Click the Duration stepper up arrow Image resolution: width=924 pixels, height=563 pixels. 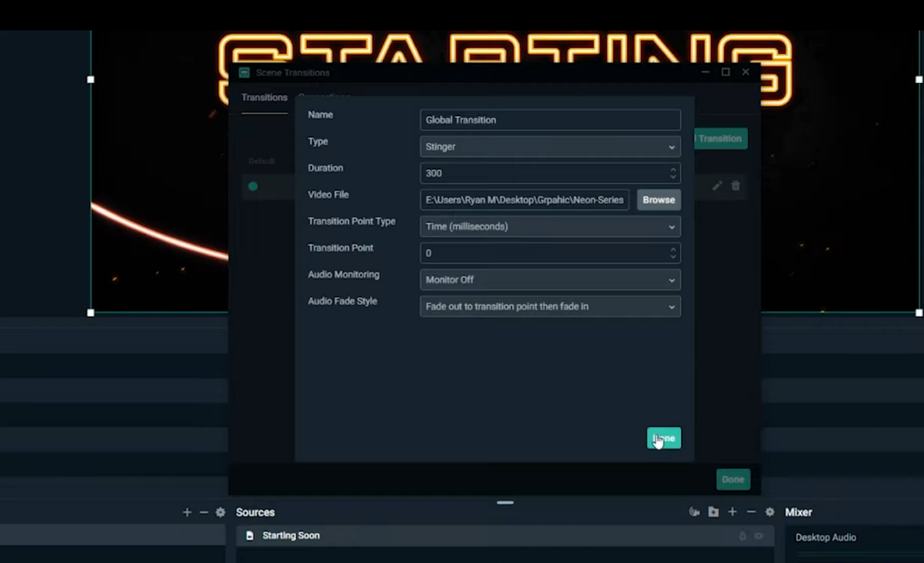673,169
